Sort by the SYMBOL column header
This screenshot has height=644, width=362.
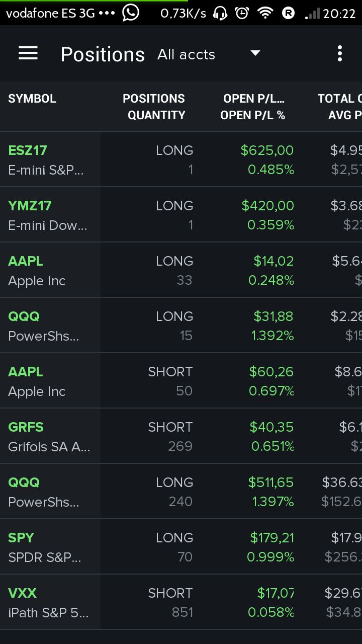point(32,99)
